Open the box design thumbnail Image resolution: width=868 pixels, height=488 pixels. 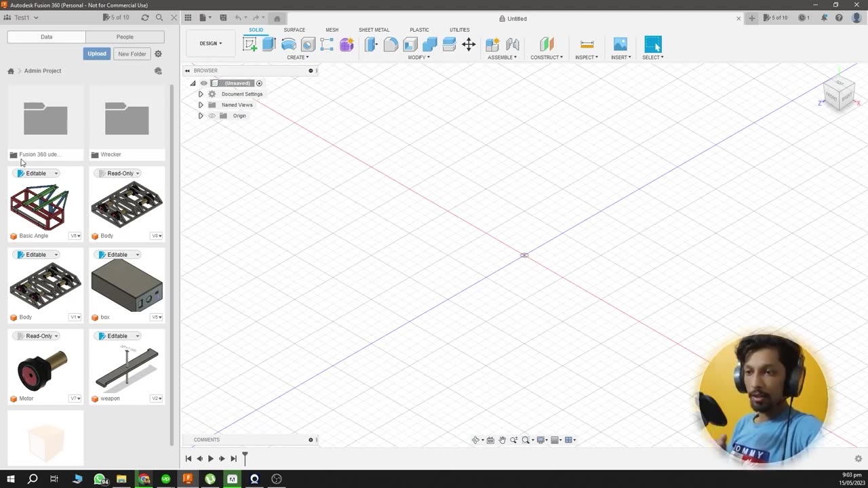(x=127, y=286)
